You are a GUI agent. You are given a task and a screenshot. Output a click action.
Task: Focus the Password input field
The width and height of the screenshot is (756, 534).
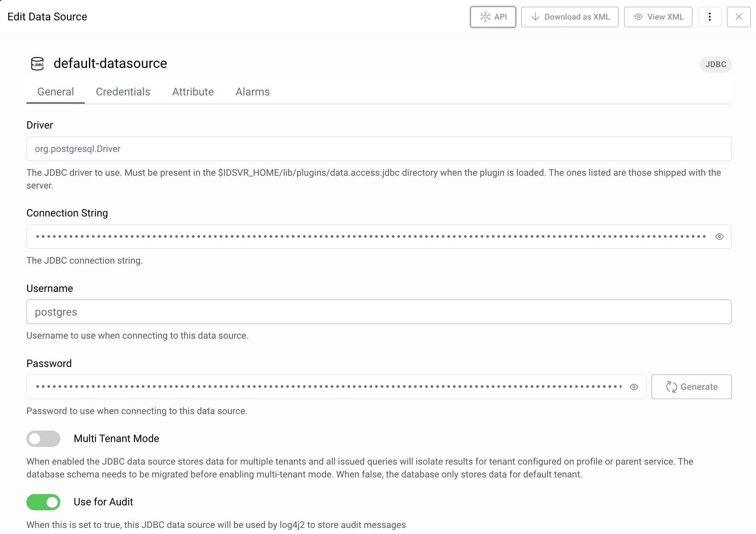328,387
